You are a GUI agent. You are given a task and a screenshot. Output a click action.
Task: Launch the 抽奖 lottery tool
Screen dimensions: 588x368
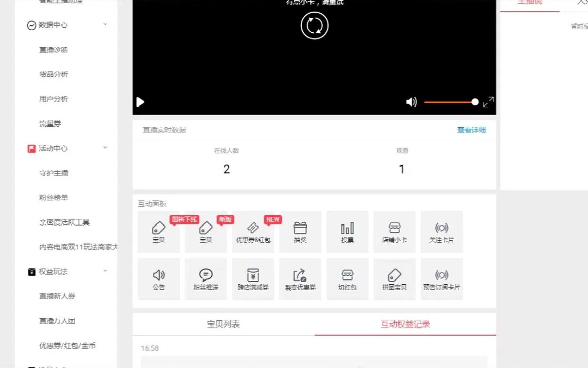point(300,232)
